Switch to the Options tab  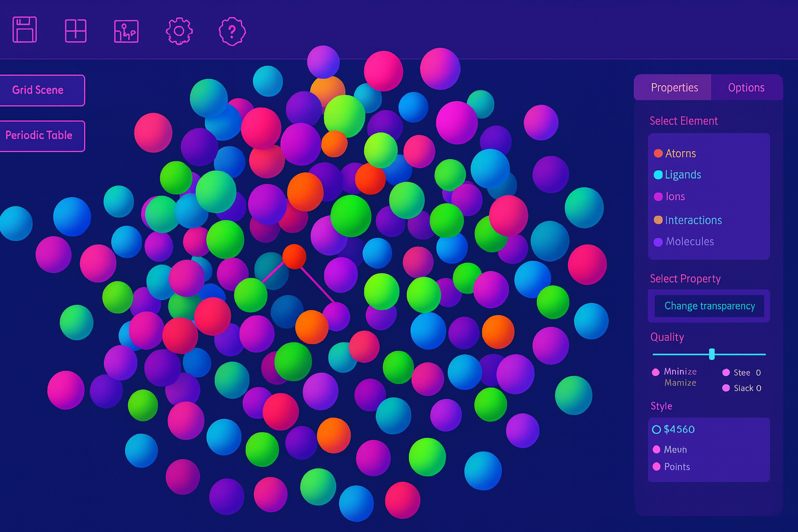pyautogui.click(x=746, y=88)
